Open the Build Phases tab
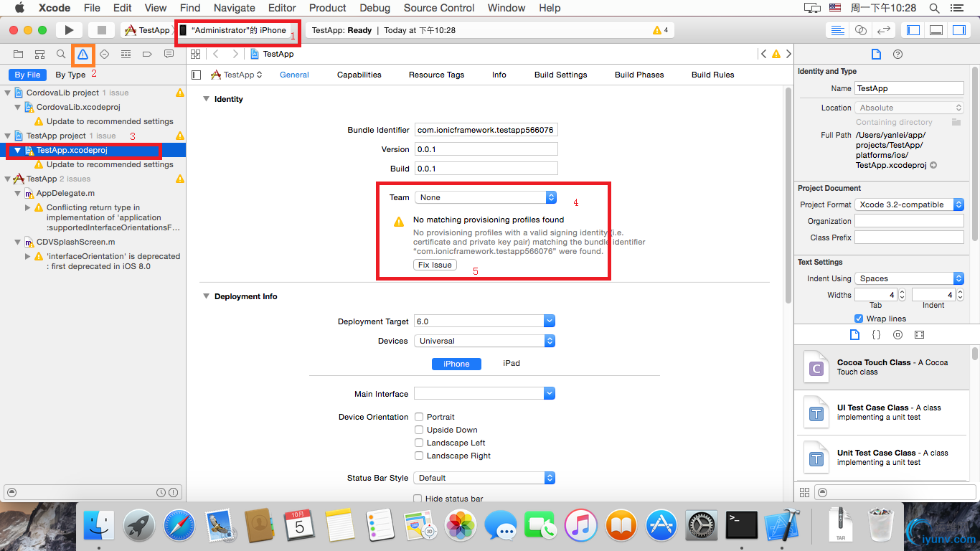 [639, 75]
